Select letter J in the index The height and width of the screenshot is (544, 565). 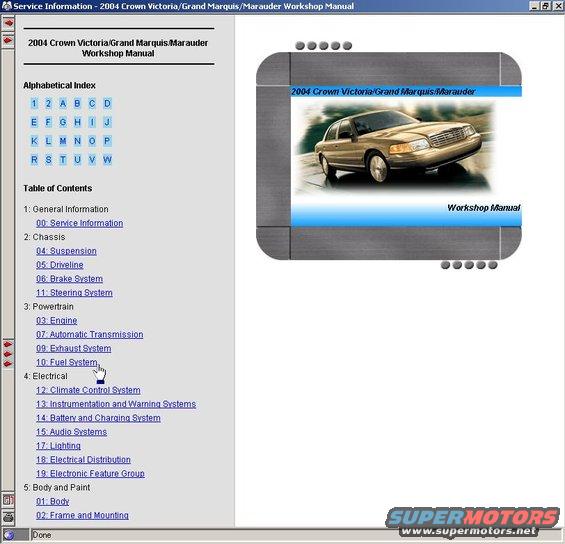(107, 122)
